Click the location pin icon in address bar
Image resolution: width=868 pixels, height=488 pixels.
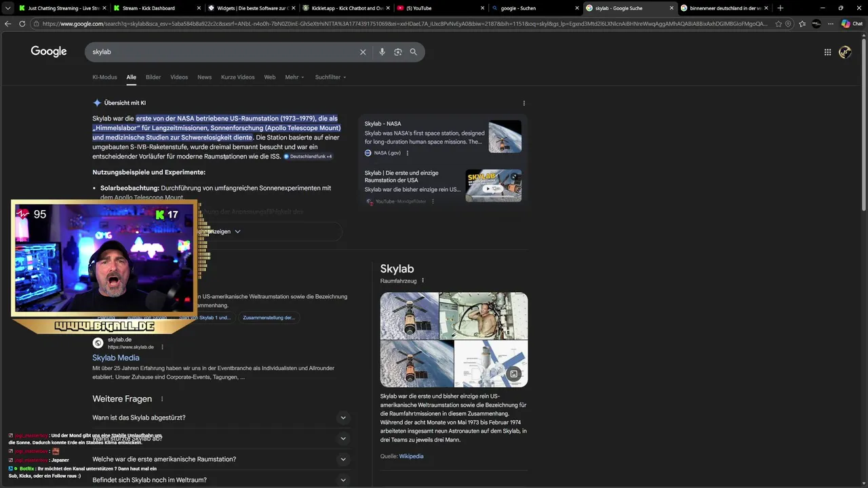[788, 24]
